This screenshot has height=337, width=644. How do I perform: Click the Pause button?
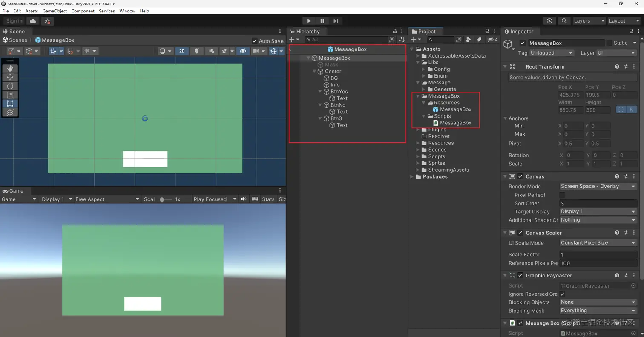[322, 20]
